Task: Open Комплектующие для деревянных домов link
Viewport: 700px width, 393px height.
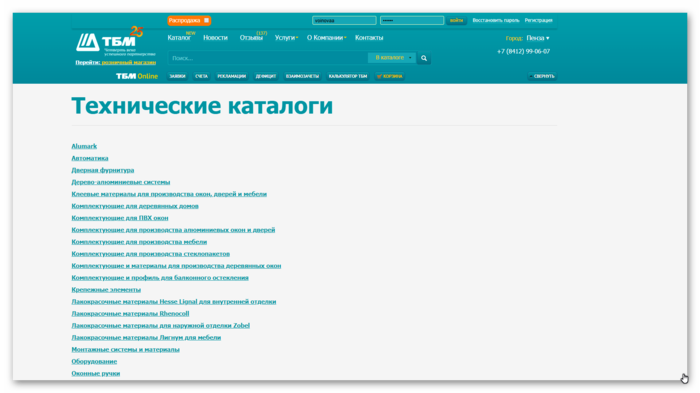Action: pyautogui.click(x=135, y=206)
